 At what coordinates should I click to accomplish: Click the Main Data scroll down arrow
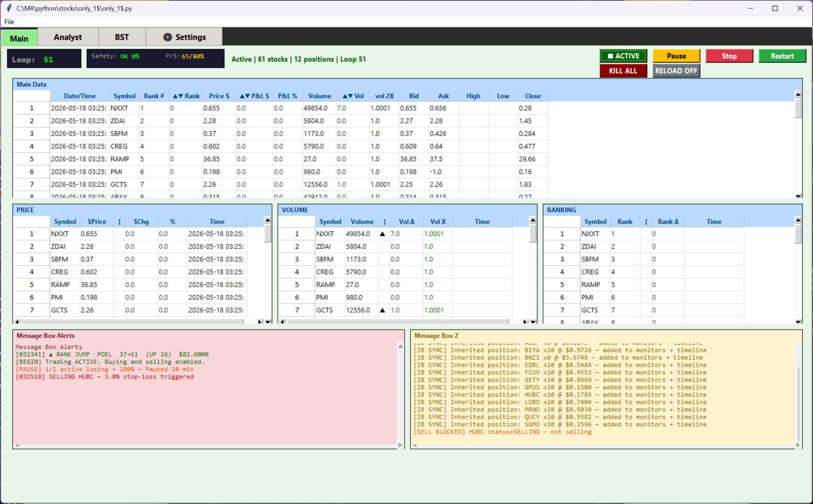point(798,195)
